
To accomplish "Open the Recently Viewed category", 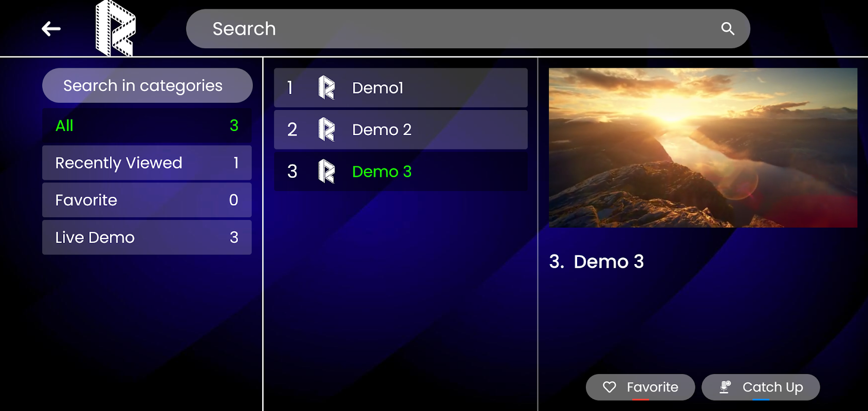I will (x=147, y=163).
